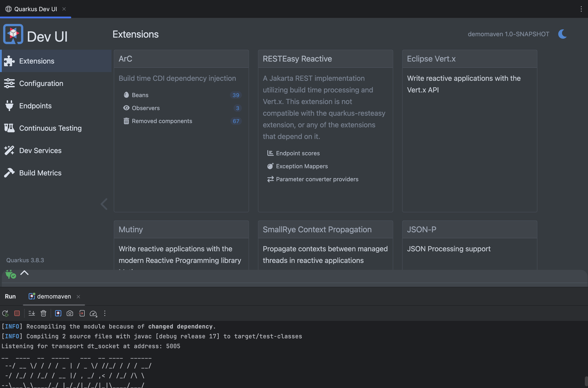This screenshot has width=588, height=388.
Task: Toggle dark mode with moon icon
Action: coord(562,34)
